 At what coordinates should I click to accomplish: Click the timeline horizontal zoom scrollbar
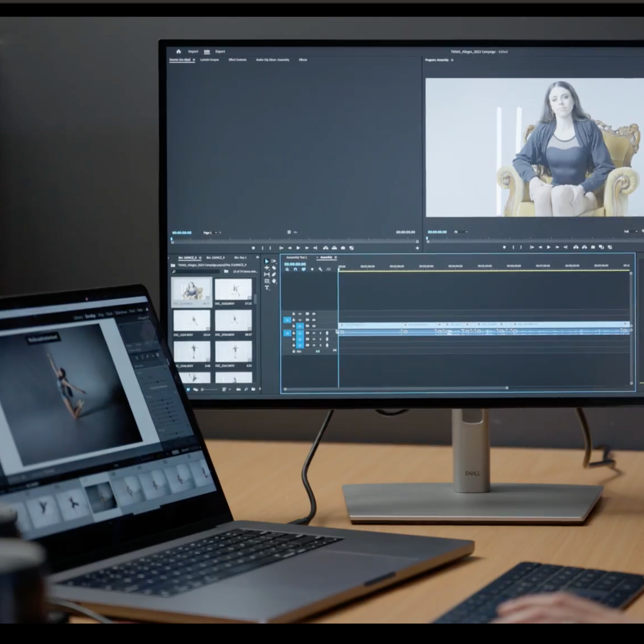coord(396,388)
